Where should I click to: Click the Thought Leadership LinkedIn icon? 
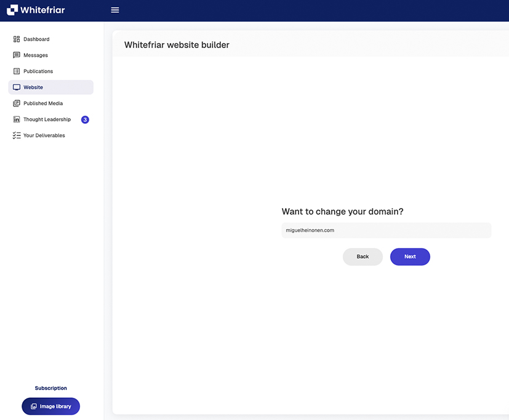click(x=17, y=119)
